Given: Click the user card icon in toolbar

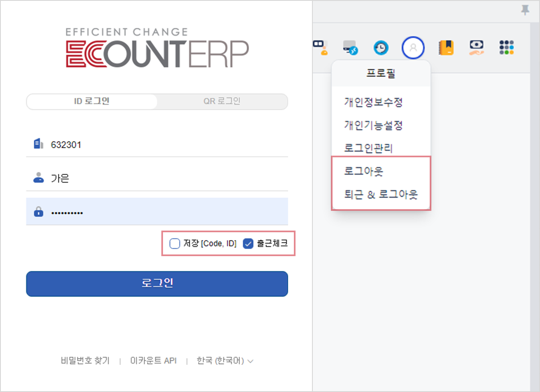Looking at the screenshot, I should pos(321,47).
